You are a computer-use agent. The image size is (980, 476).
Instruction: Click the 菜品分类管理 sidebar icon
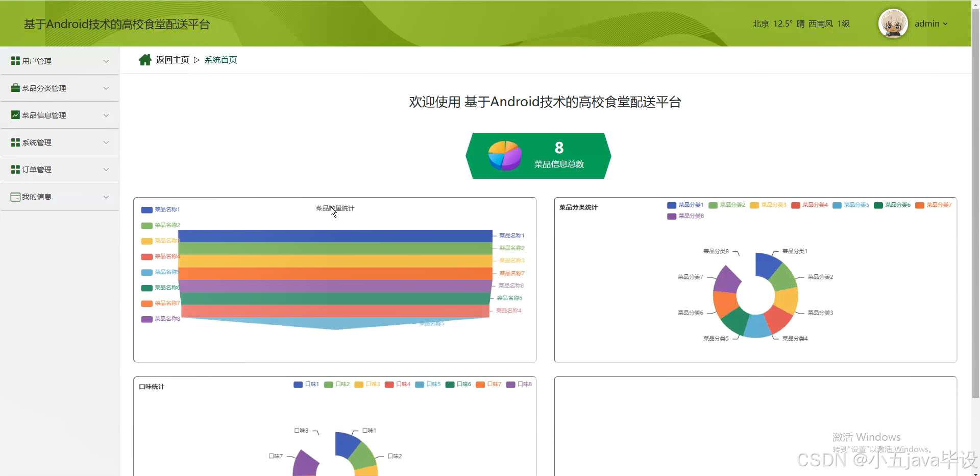(14, 88)
